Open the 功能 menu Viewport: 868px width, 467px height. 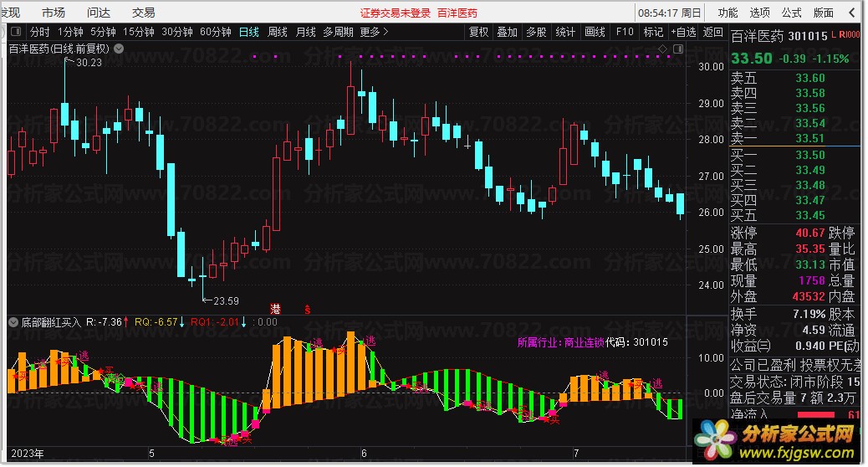[728, 13]
